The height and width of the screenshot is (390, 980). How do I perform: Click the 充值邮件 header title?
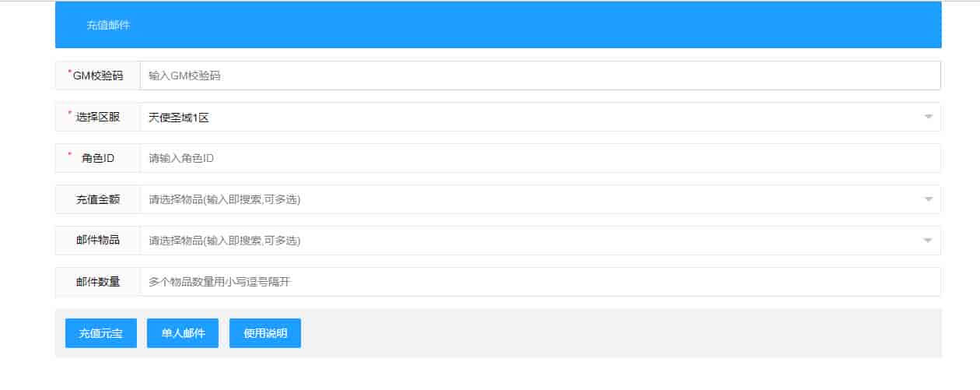point(108,25)
